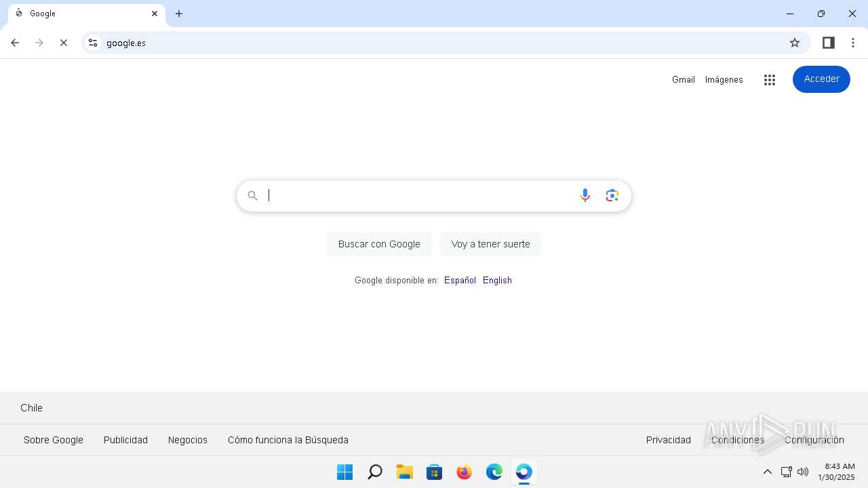Select the Google tab
This screenshot has width=868, height=488.
click(86, 14)
